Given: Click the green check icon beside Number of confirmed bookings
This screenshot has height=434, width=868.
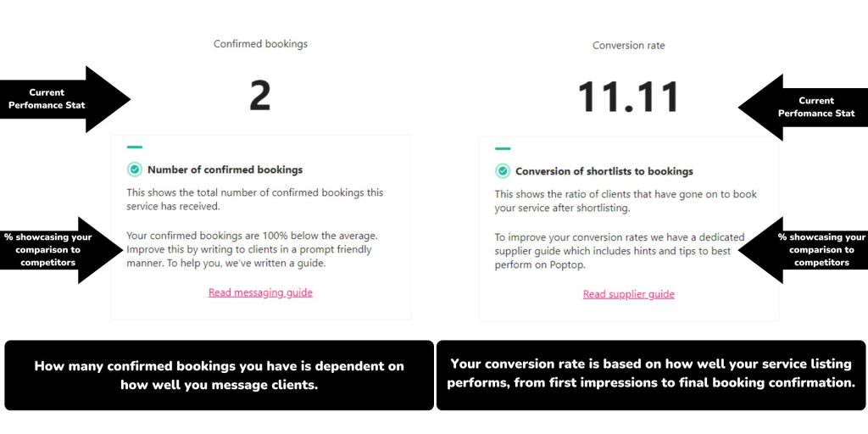Looking at the screenshot, I should [134, 170].
